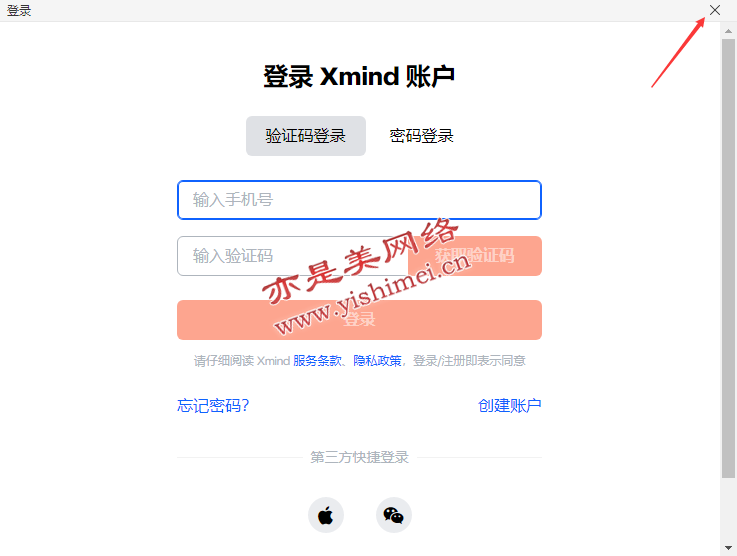Screen dimensions: 737x556
Task: Open the 创建账户 link
Action: (510, 405)
